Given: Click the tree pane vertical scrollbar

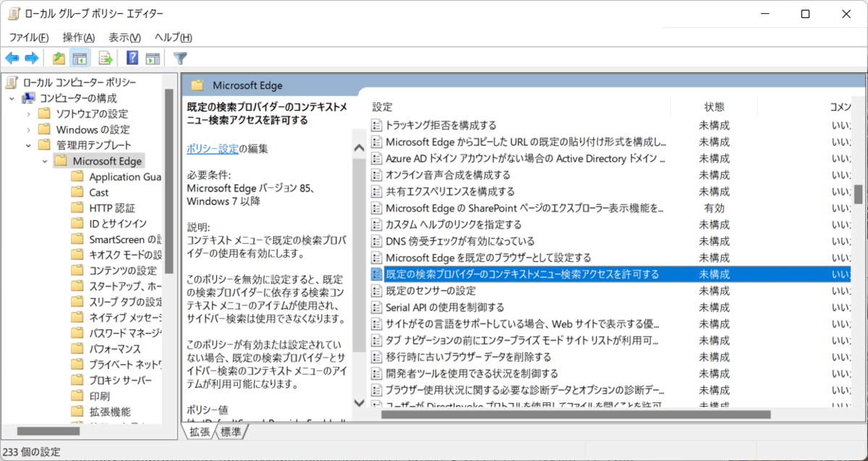Looking at the screenshot, I should pos(169,181).
